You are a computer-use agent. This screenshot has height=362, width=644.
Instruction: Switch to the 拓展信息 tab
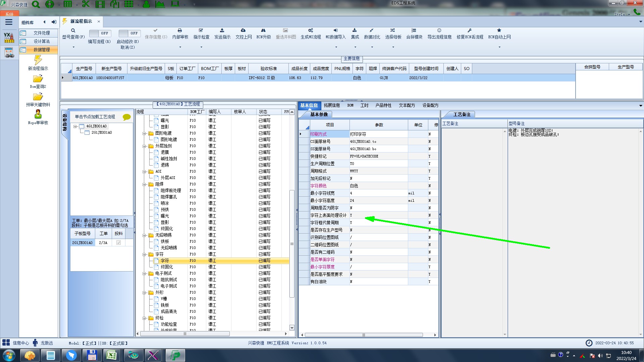[331, 105]
